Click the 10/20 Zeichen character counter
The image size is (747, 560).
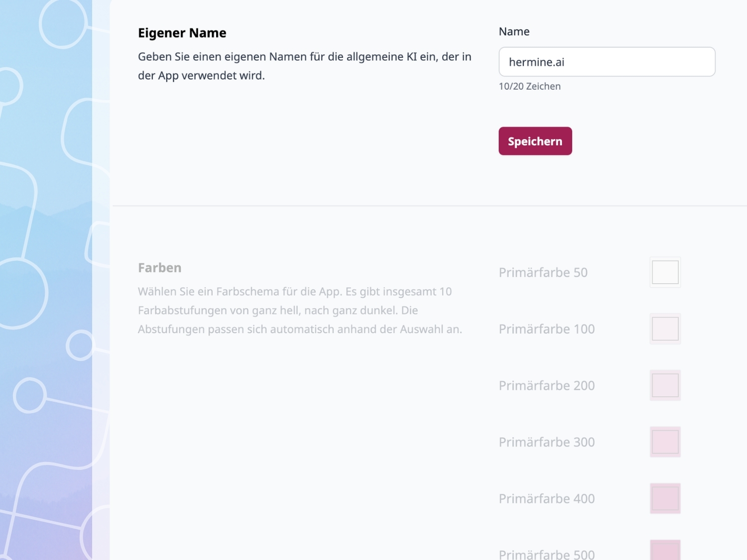(529, 86)
